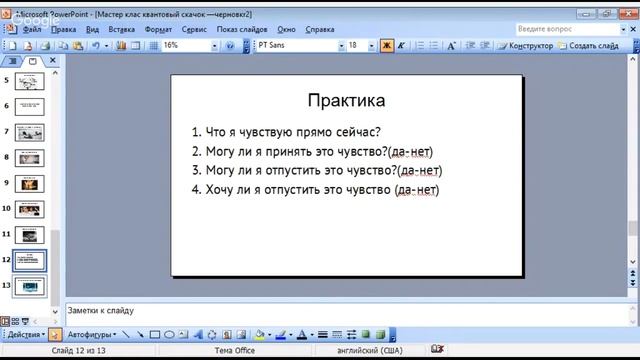
Task: Toggle the grid display icon
Action: coord(153,46)
